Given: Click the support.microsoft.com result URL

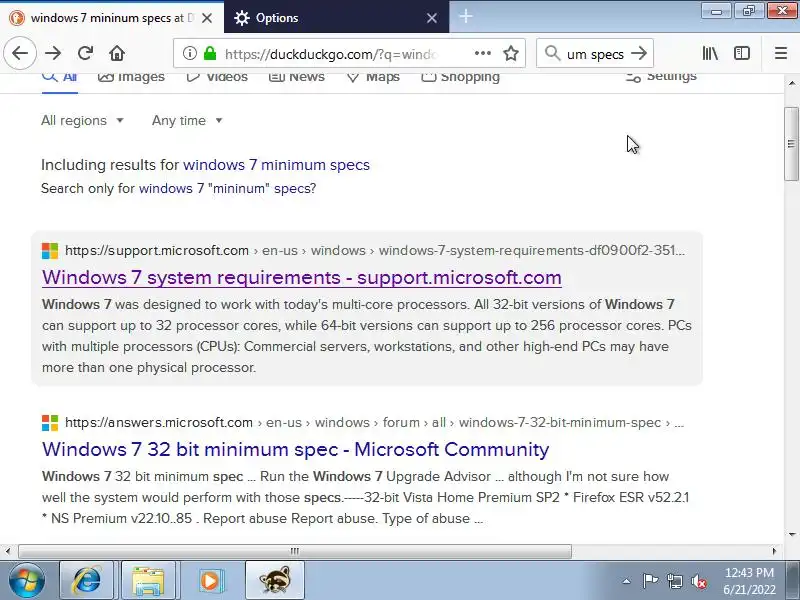Looking at the screenshot, I should point(375,251).
